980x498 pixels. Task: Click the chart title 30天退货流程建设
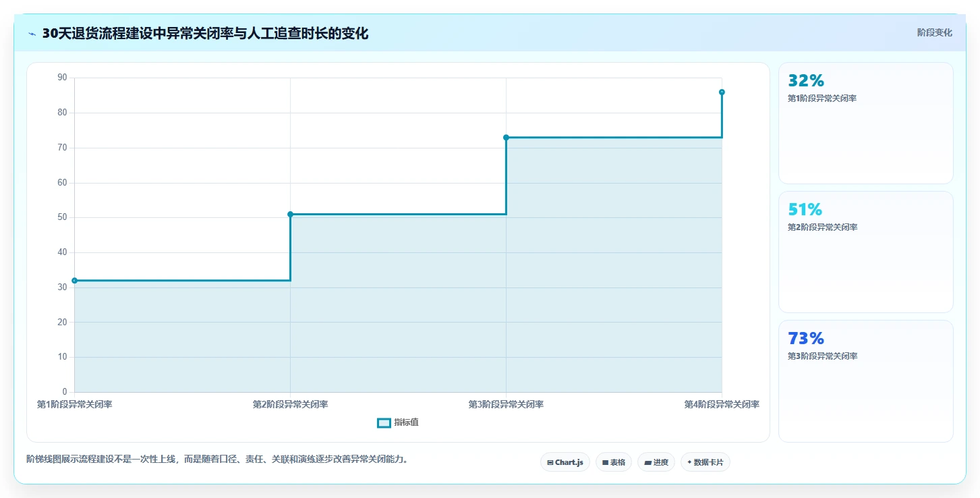pyautogui.click(x=205, y=33)
